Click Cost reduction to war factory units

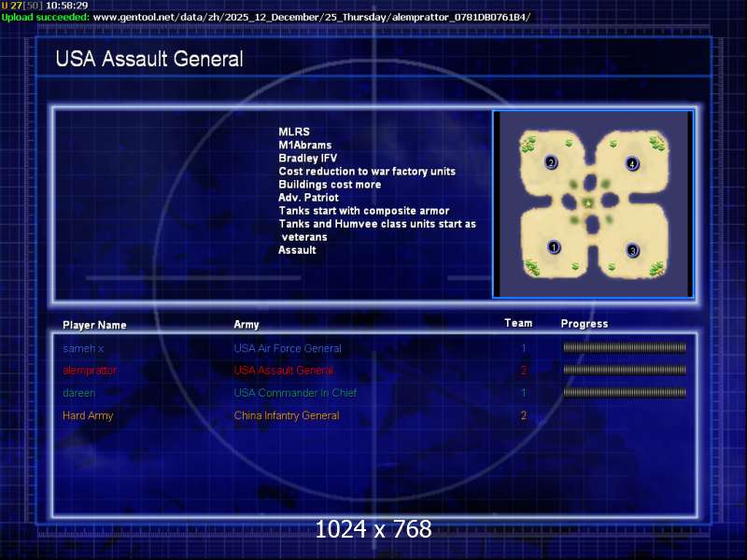[367, 172]
